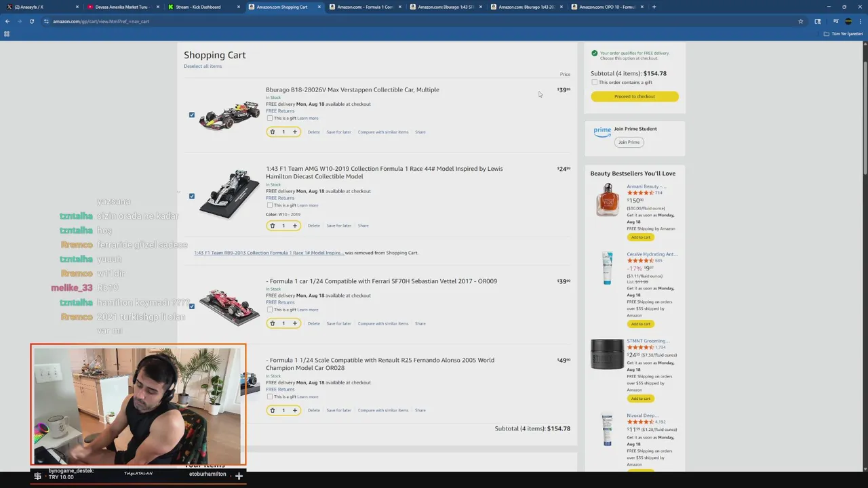
Task: Click the Join Prime button
Action: coord(629,142)
